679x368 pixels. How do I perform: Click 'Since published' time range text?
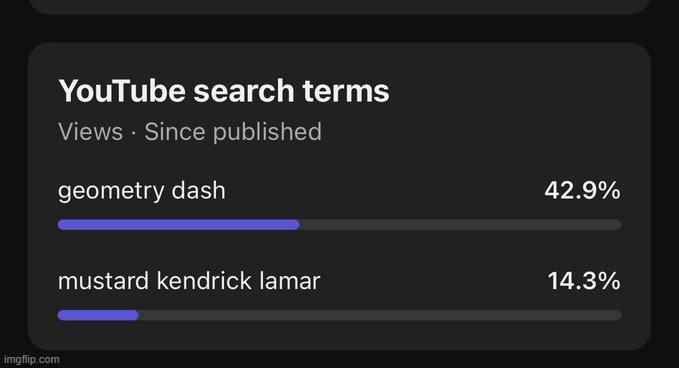(x=233, y=132)
